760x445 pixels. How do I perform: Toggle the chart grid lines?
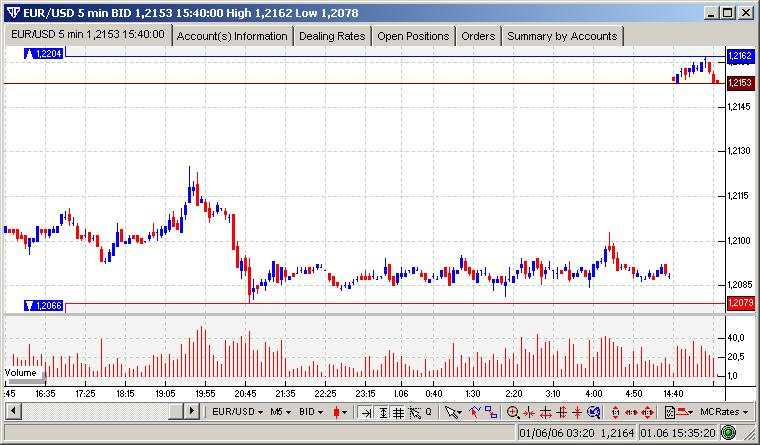(398, 412)
